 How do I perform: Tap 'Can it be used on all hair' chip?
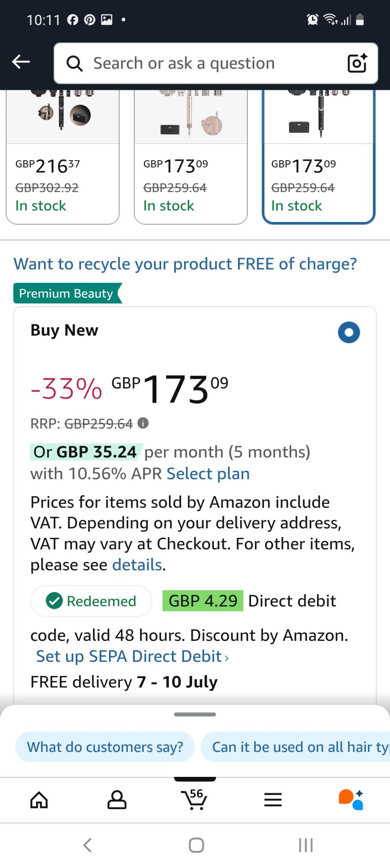296,747
